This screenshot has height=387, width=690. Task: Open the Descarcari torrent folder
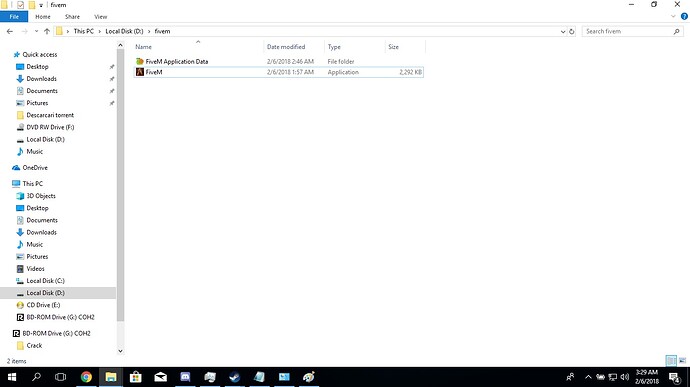(x=50, y=115)
